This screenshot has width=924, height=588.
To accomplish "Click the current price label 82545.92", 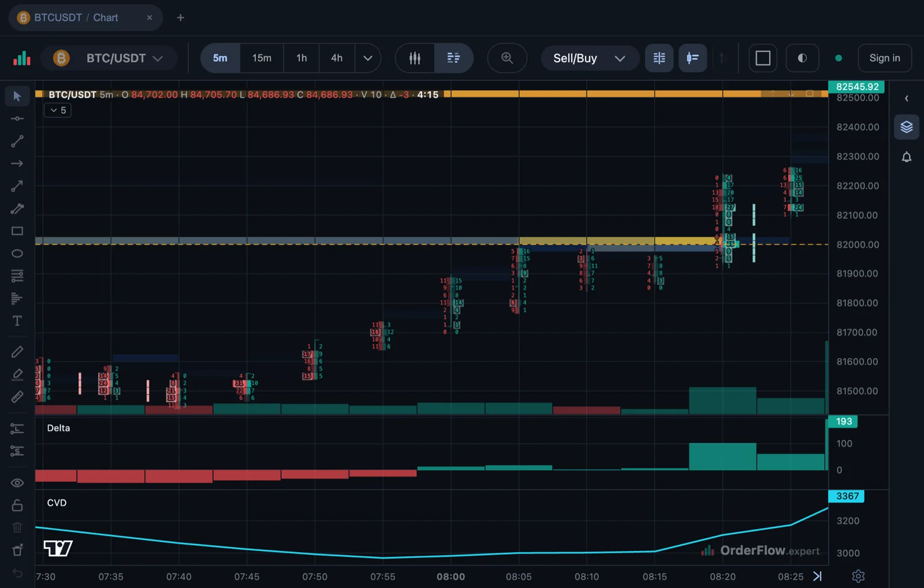I will pyautogui.click(x=857, y=87).
